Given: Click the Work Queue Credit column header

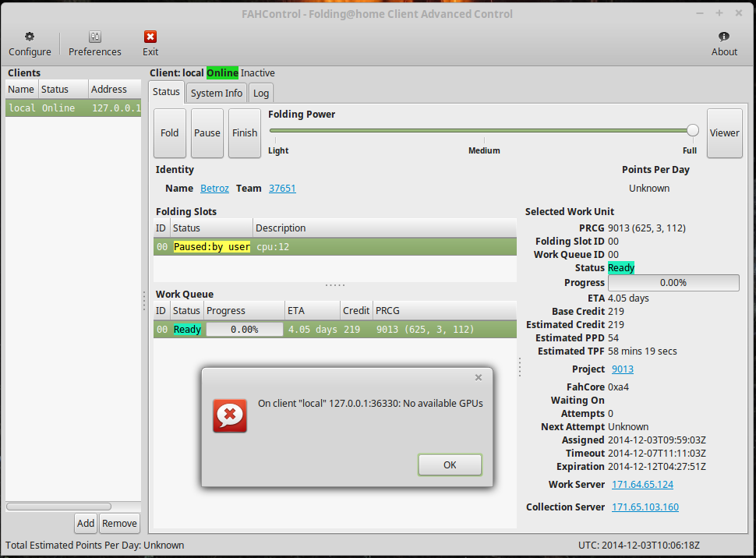Looking at the screenshot, I should (x=356, y=311).
